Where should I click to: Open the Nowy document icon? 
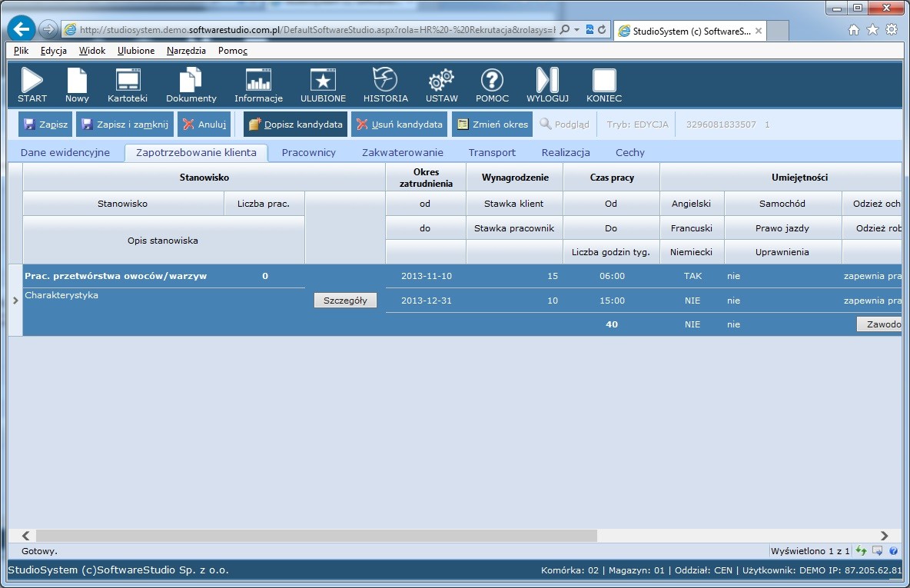77,85
